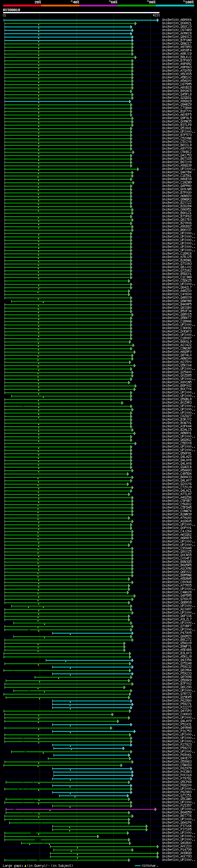
Task: Click the UniRef100_P62979 label
Action: click(x=177, y=768)
